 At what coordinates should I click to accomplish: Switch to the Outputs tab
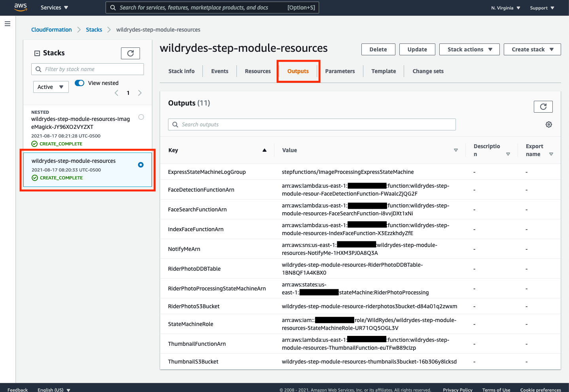click(x=298, y=71)
